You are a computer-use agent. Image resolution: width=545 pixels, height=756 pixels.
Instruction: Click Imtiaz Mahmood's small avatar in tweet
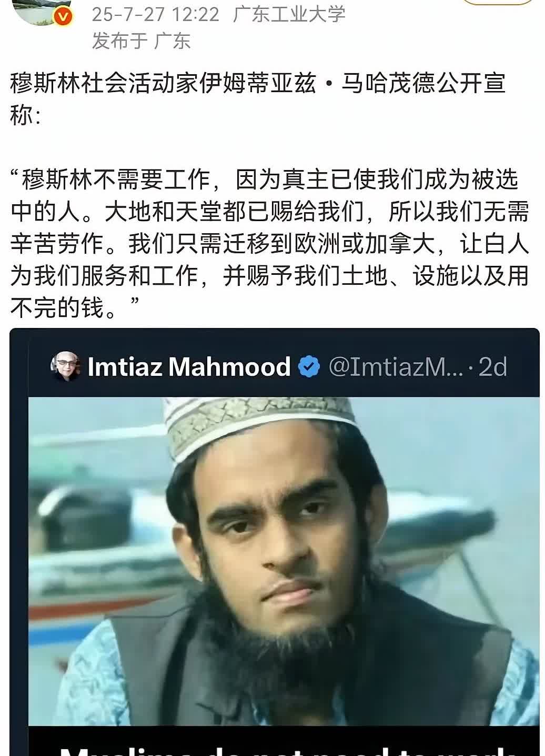coord(66,366)
